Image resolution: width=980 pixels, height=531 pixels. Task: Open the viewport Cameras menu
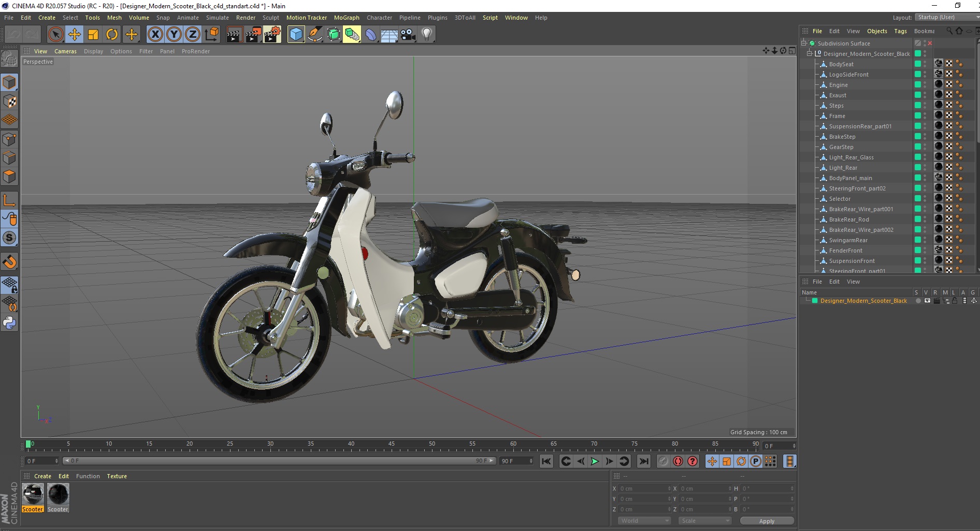65,51
